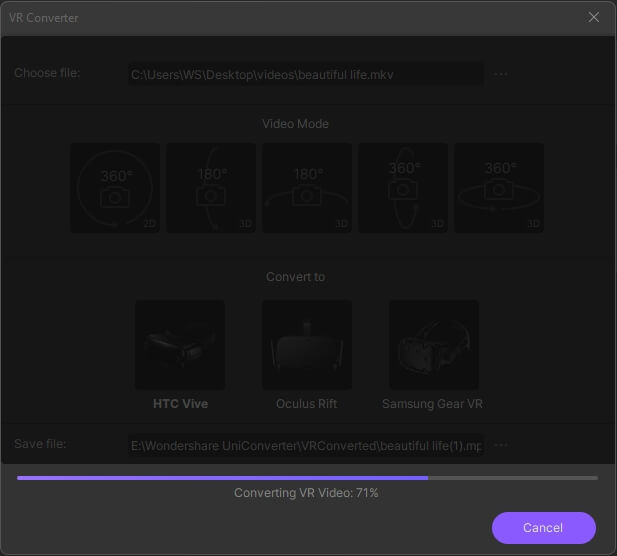Click the conversion progress bar
The width and height of the screenshot is (617, 556).
[307, 478]
